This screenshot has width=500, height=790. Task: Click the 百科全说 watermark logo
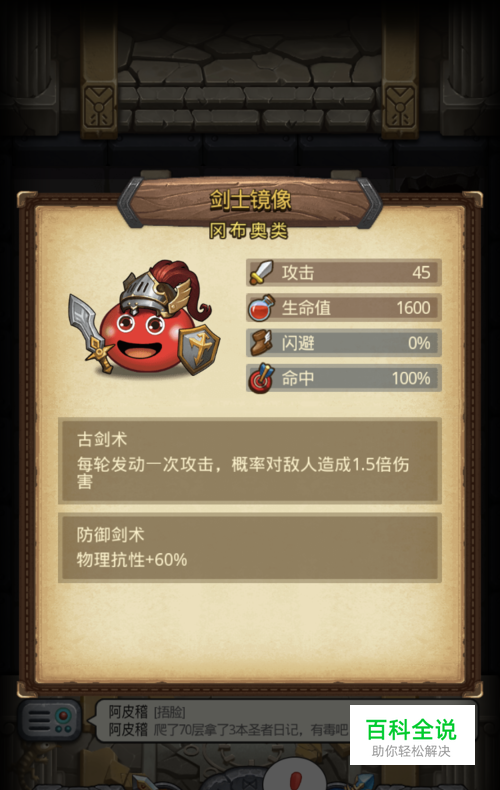pos(412,735)
